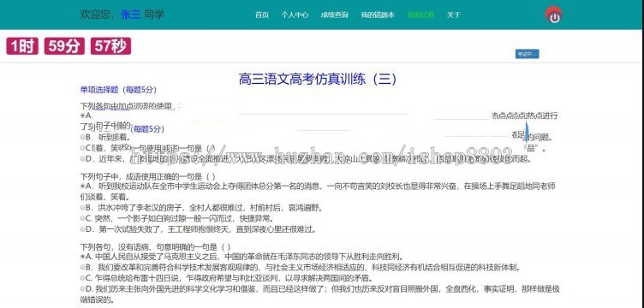This screenshot has height=308, width=644.
Task: Choose option C 突然，一个影子如白驹过隙
Action: [83, 218]
